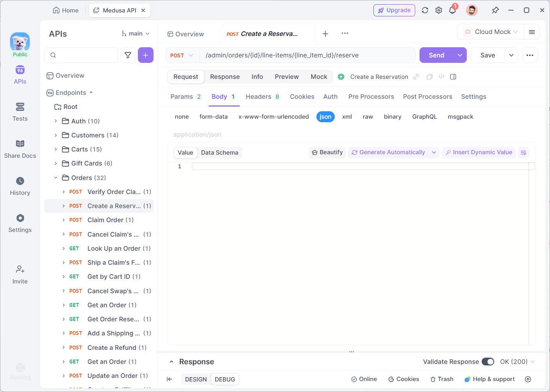Toggle the split layout panel icon
The width and height of the screenshot is (550, 392).
tap(453, 77)
